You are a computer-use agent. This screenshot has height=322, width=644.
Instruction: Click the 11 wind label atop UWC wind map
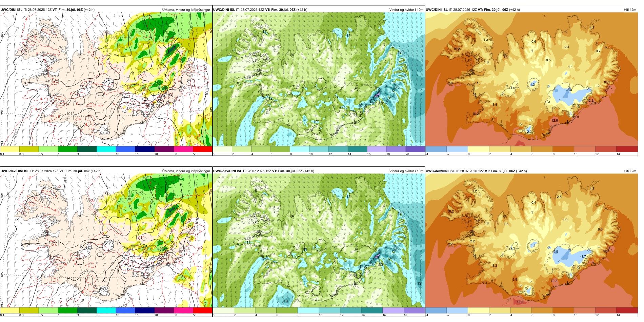pyautogui.click(x=265, y=32)
